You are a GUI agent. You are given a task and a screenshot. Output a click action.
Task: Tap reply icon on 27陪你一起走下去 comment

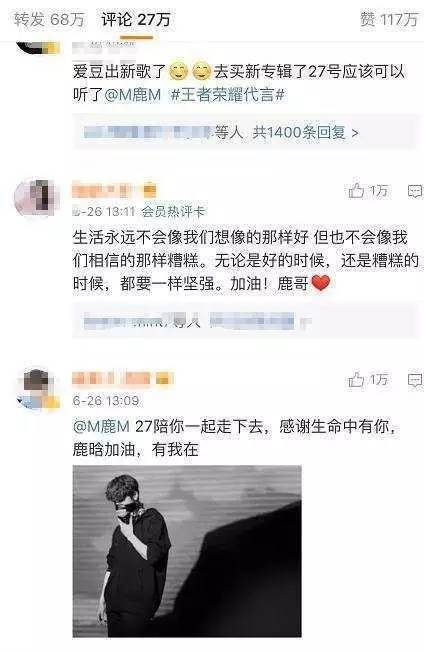[x=415, y=380]
